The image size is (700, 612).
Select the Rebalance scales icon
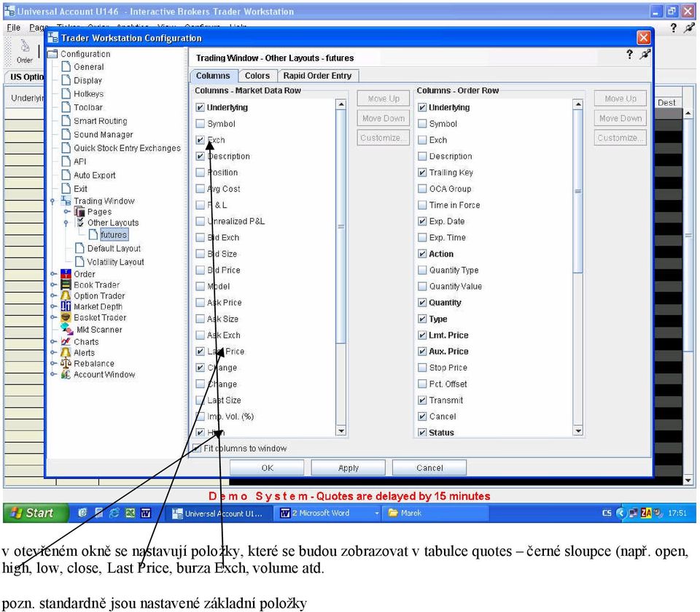click(x=66, y=363)
